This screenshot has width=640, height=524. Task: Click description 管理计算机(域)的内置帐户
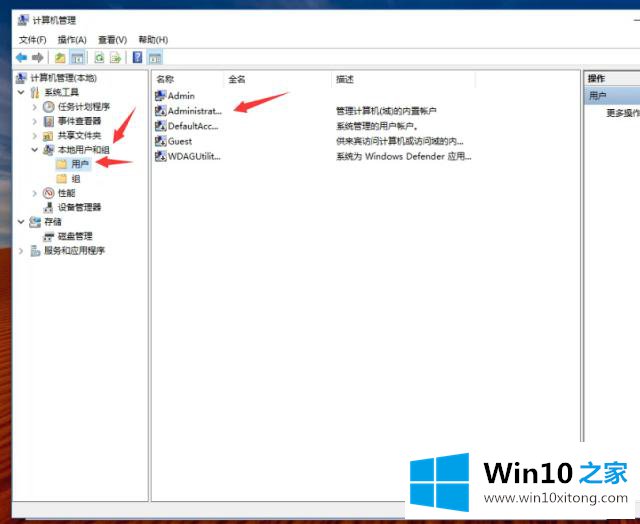(386, 111)
